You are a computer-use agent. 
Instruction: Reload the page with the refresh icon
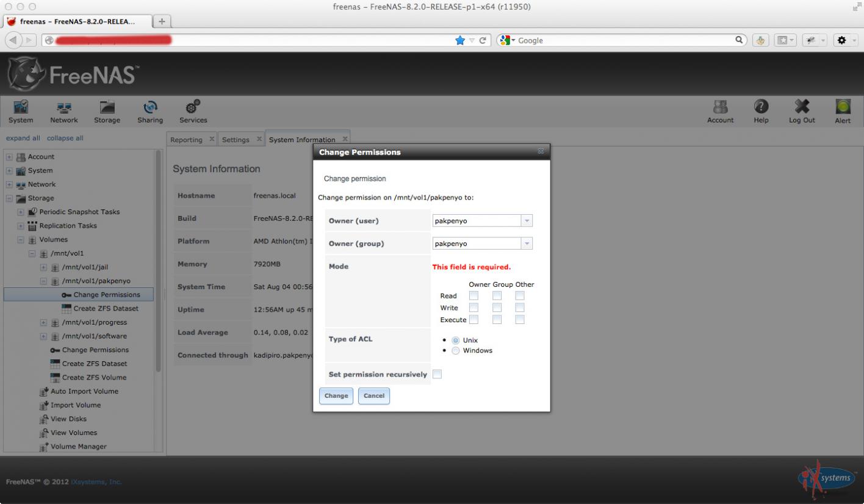(483, 41)
